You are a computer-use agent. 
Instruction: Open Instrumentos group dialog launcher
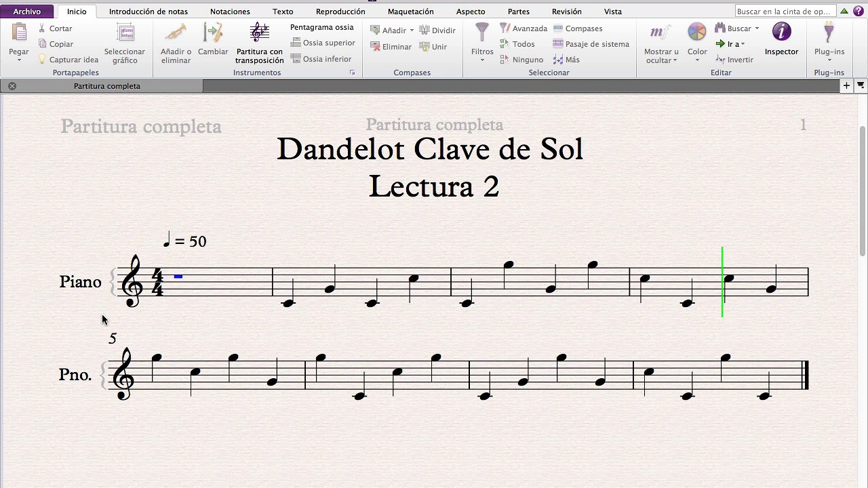coord(352,73)
